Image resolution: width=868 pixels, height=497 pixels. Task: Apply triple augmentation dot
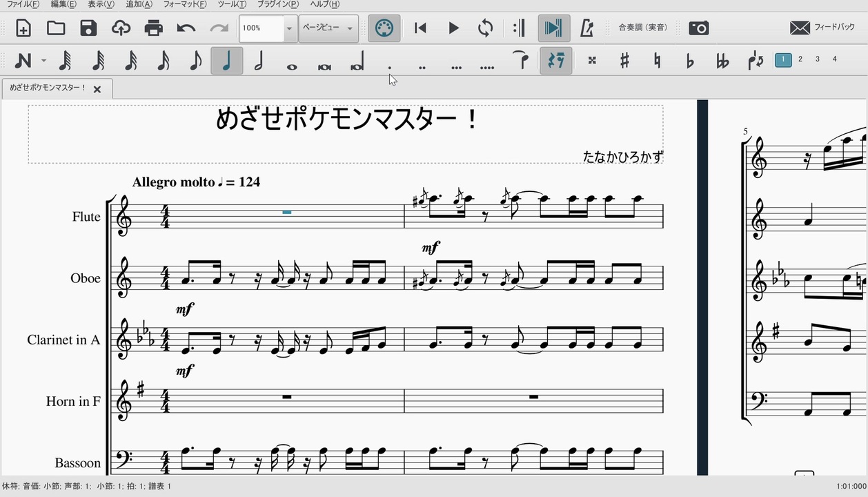coord(455,67)
